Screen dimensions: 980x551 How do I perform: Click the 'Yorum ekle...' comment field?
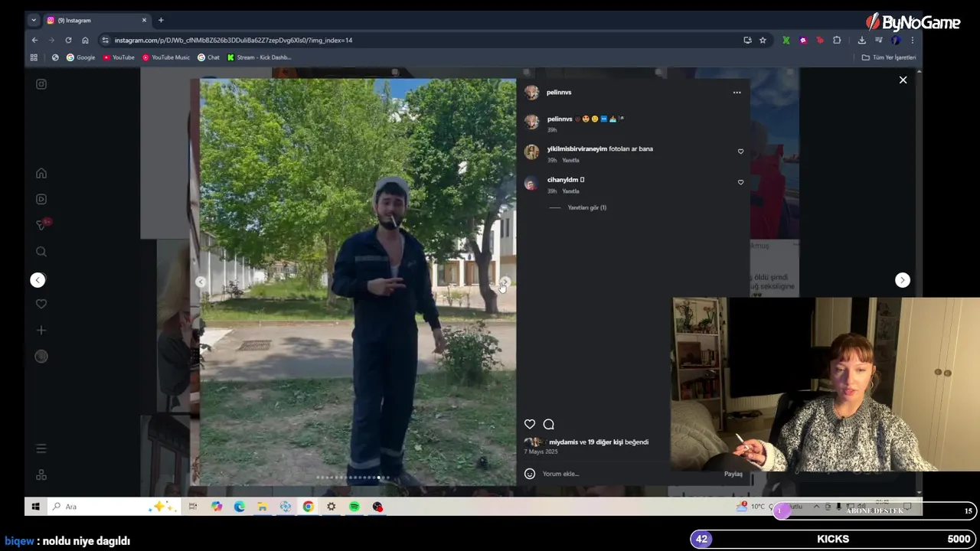point(629,474)
